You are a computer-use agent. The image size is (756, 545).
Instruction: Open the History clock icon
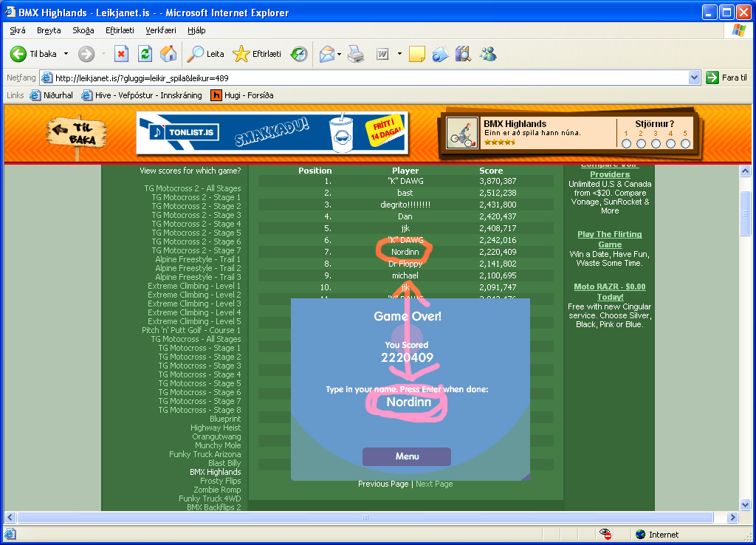tap(299, 54)
